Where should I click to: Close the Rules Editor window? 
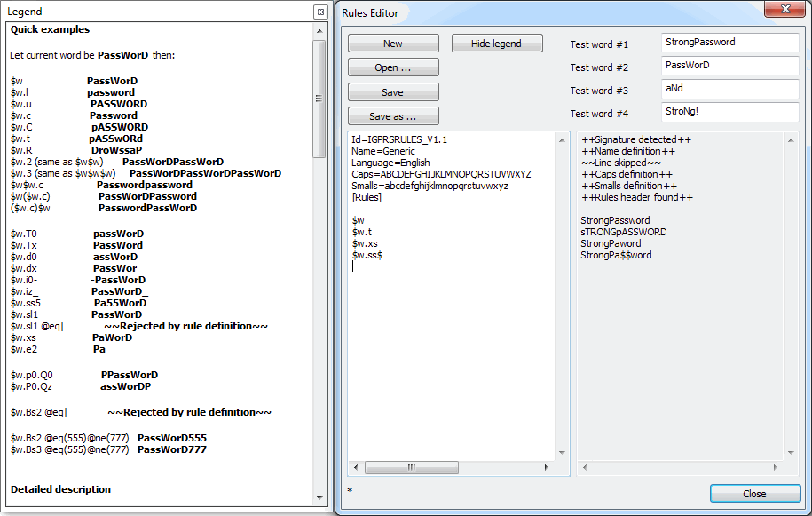click(x=785, y=9)
